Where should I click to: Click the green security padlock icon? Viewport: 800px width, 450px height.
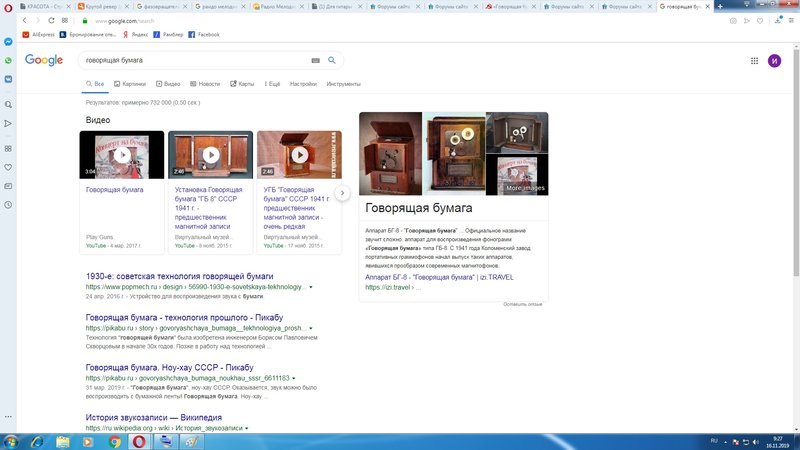85,21
